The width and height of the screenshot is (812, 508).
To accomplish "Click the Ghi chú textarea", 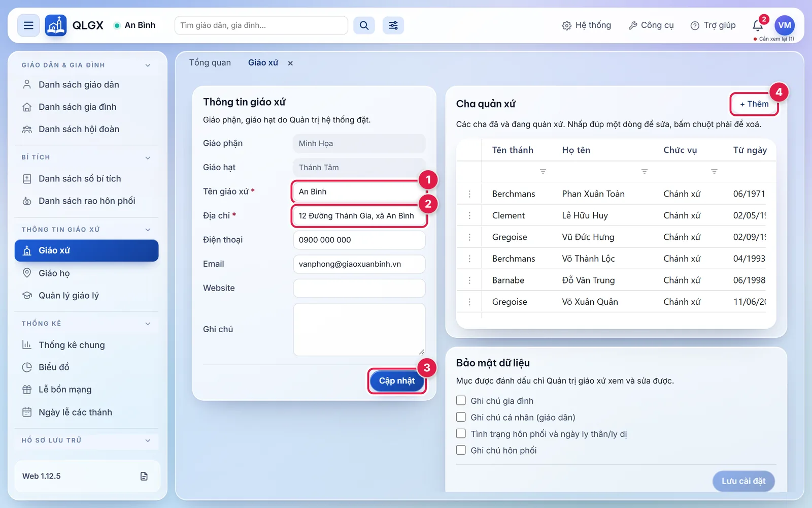I will point(359,329).
